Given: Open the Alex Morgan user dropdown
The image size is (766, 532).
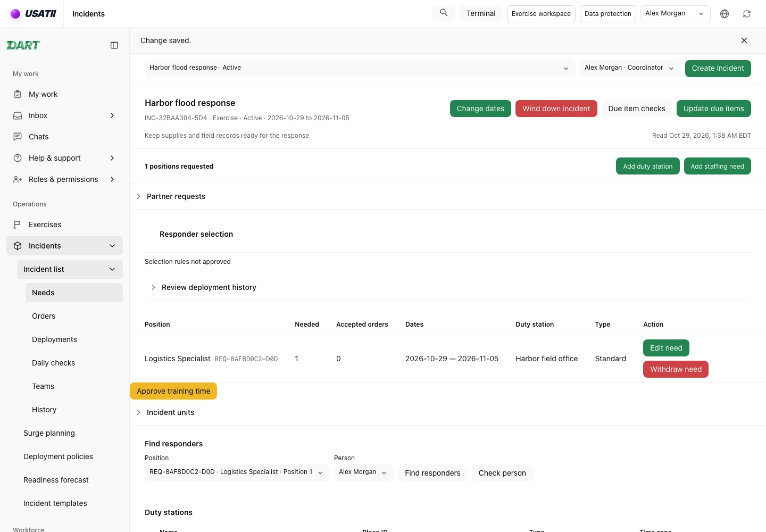Looking at the screenshot, I should [676, 14].
